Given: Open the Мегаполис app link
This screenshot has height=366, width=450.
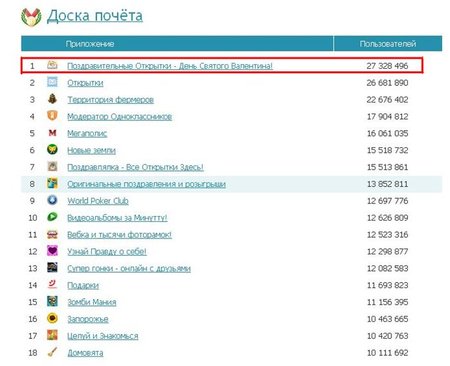Looking at the screenshot, I should pos(87,133).
